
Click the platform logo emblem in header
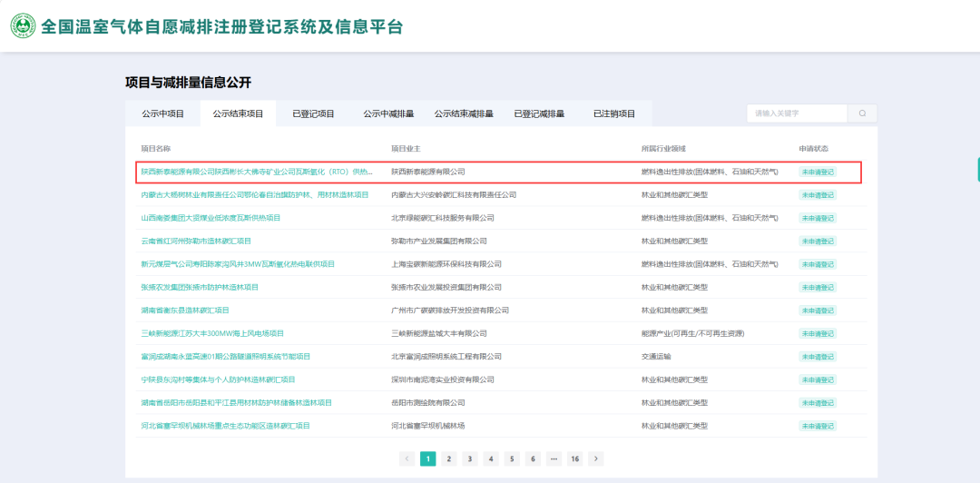click(x=23, y=27)
